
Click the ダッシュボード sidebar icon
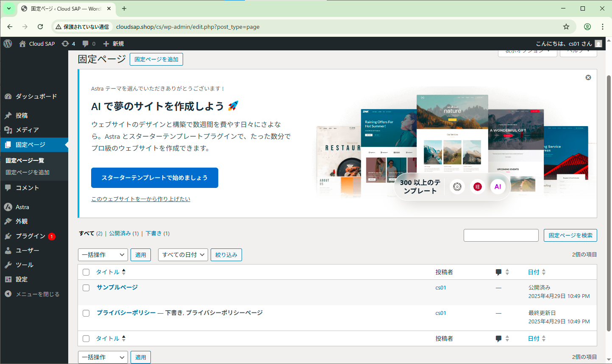click(x=8, y=97)
